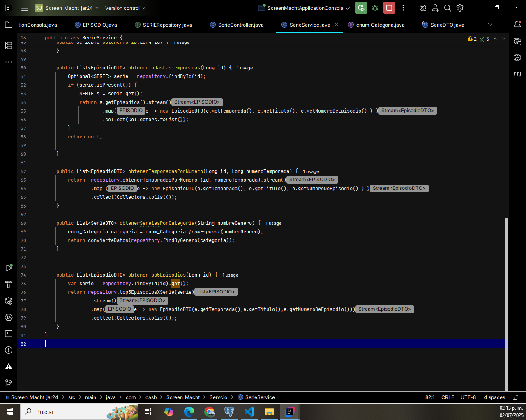This screenshot has height=420, width=526.
Task: Open the Version control dropdown
Action: tap(125, 8)
